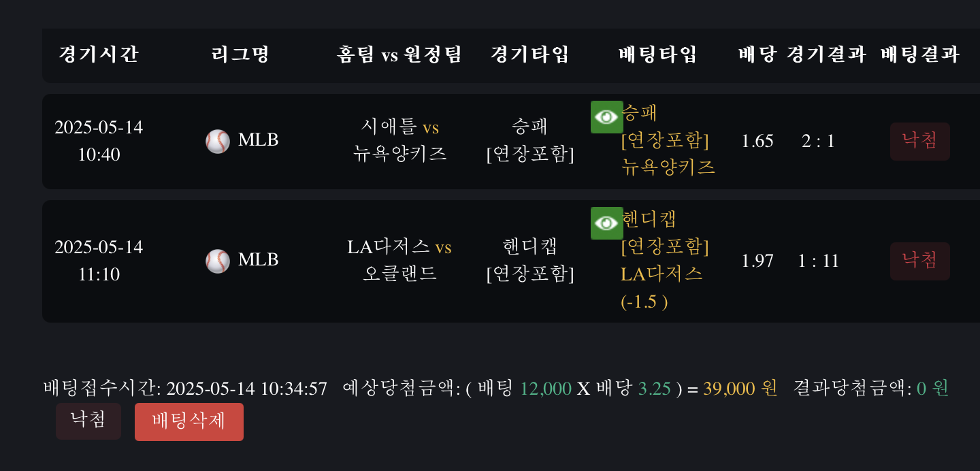Click the LA다저스 vs 오클랜드 matchup

pos(399,260)
